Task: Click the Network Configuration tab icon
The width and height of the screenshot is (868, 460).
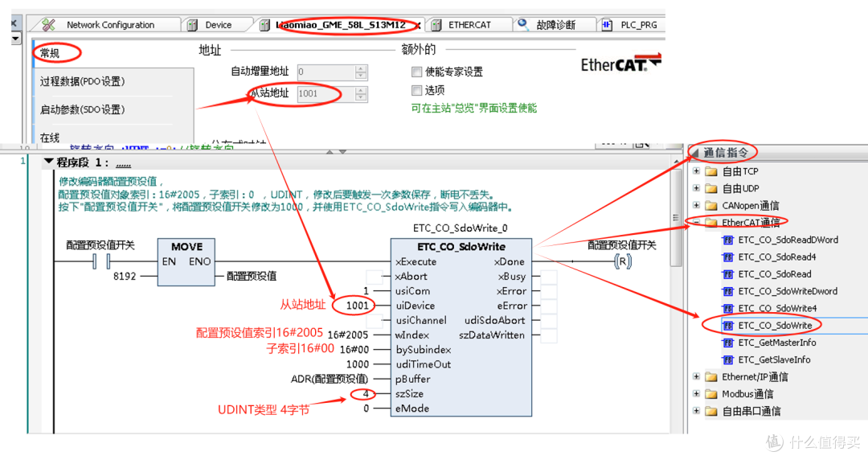Action: point(49,25)
